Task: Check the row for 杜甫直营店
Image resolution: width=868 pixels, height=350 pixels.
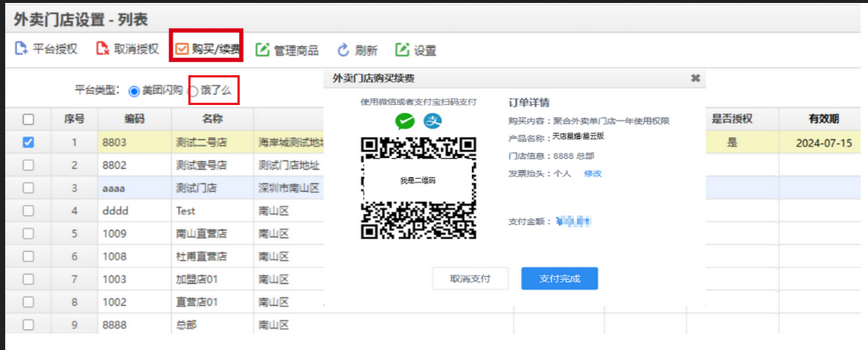Action: (28, 256)
